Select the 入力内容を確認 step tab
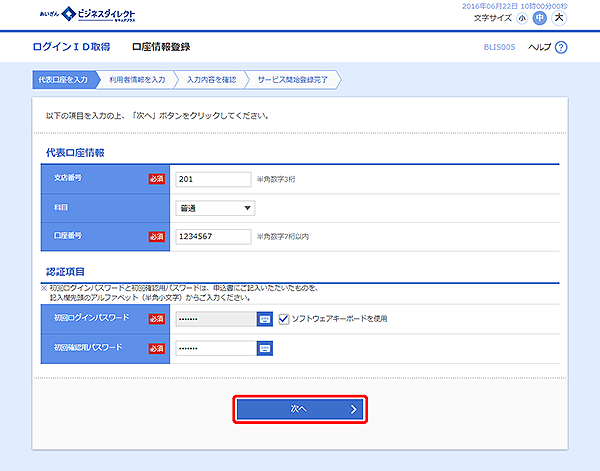This screenshot has width=600, height=471. coord(212,80)
